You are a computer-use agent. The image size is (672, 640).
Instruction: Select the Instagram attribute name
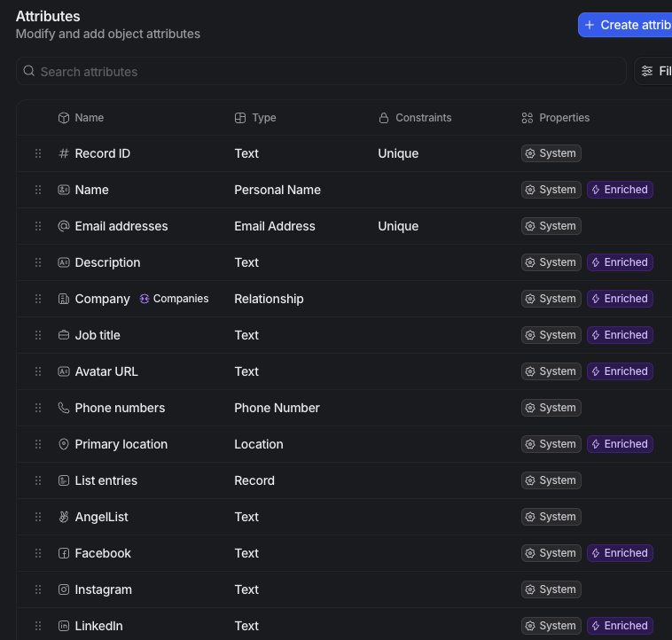(x=104, y=589)
